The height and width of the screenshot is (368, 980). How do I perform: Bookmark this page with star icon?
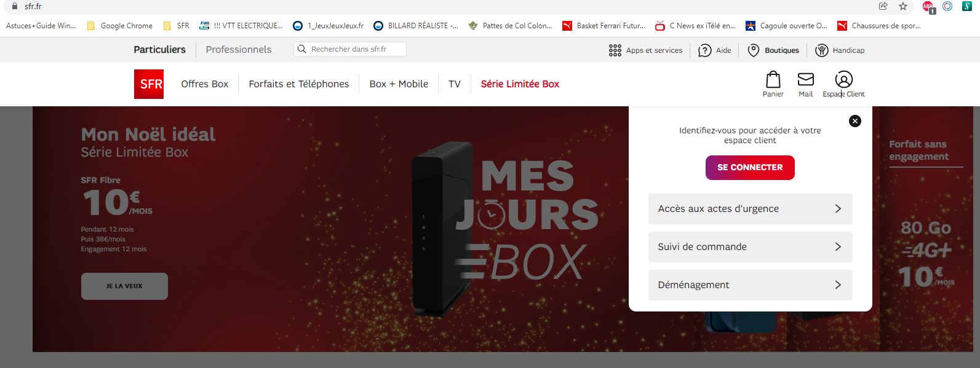pos(903,6)
